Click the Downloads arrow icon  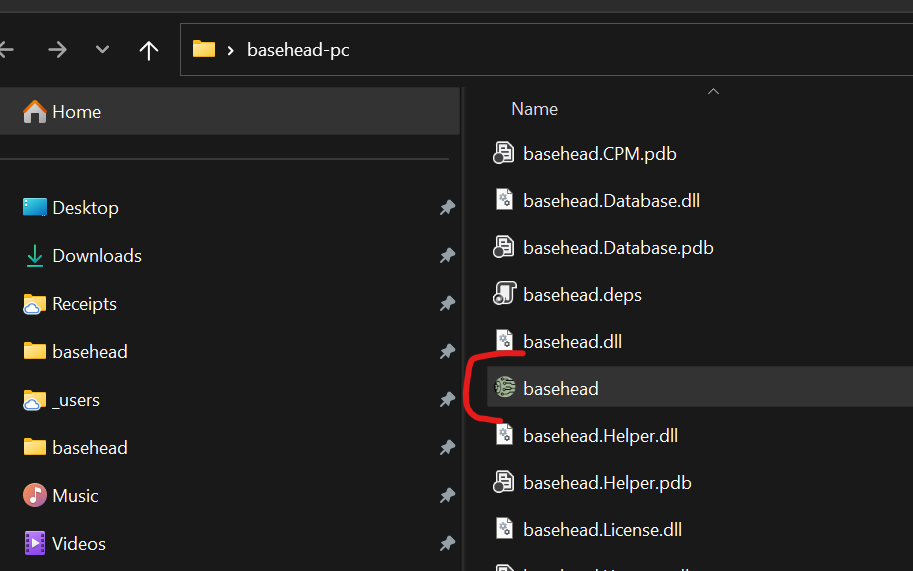[x=34, y=256]
